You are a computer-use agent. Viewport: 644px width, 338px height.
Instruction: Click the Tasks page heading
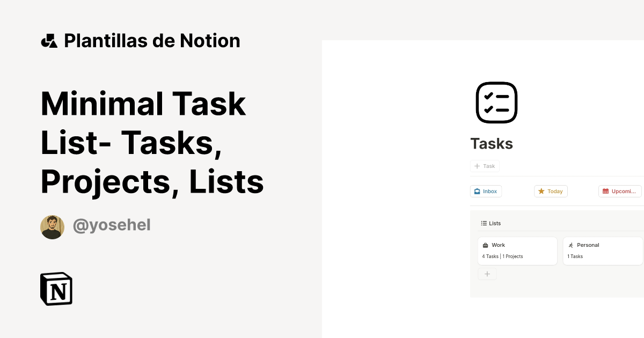pyautogui.click(x=492, y=143)
